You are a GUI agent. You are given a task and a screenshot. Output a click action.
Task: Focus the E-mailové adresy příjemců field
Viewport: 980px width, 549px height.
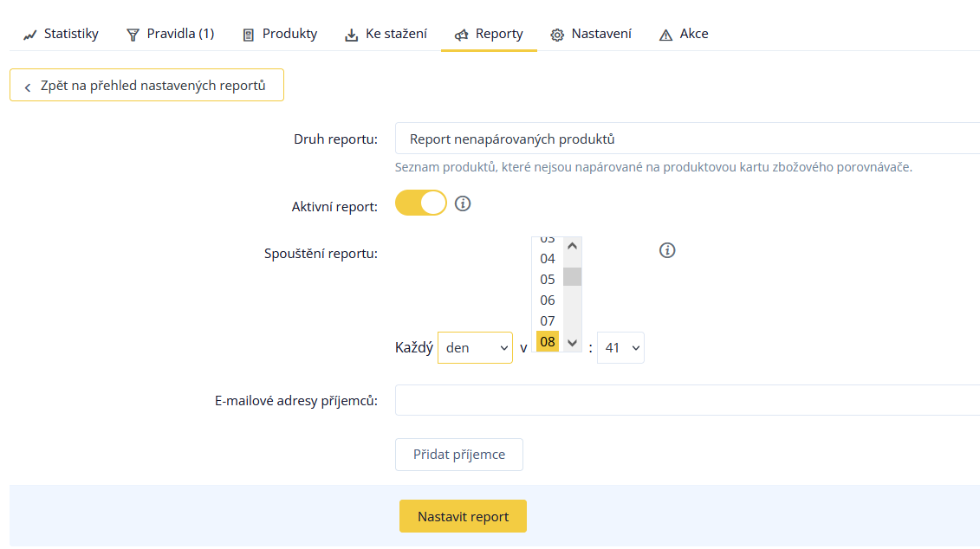[687, 400]
